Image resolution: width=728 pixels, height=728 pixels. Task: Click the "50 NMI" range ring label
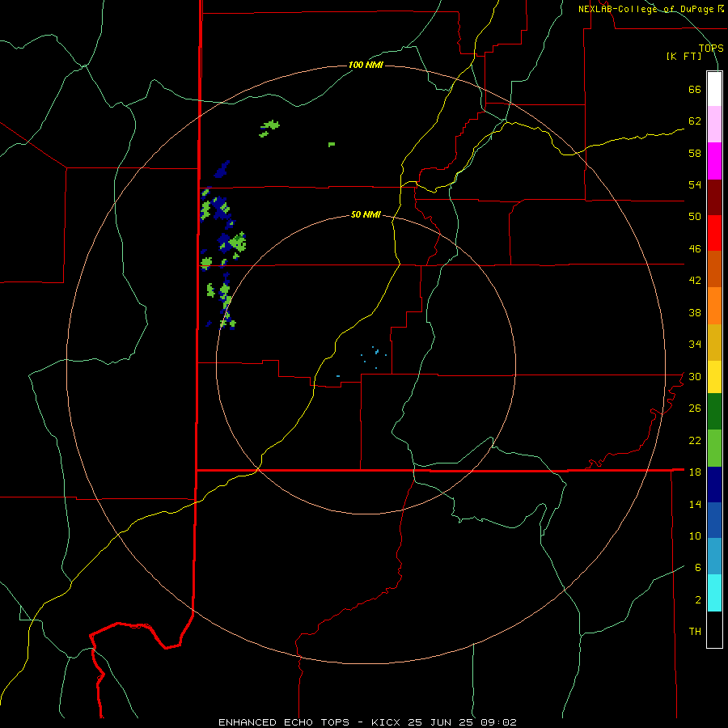tap(366, 214)
